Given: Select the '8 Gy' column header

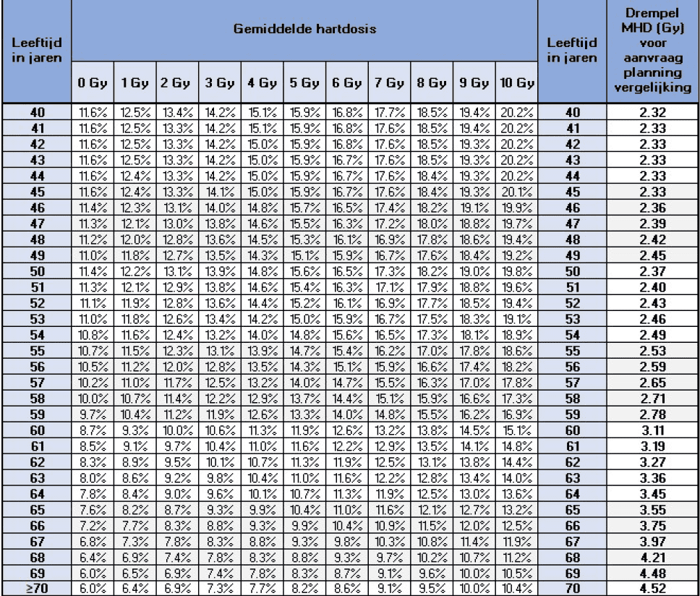Looking at the screenshot, I should (432, 83).
